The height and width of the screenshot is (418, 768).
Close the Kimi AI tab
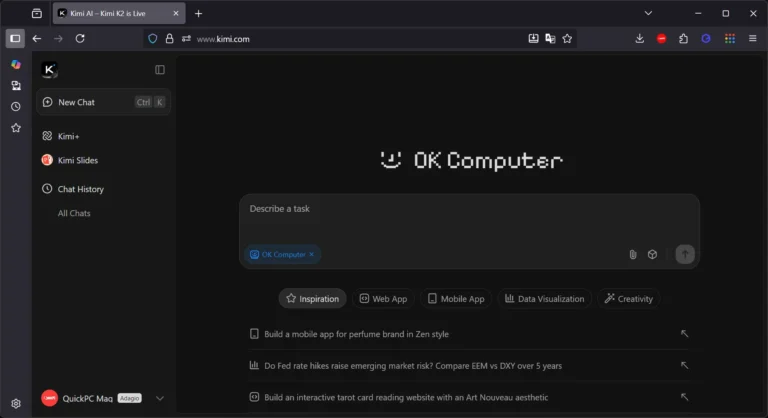pyautogui.click(x=176, y=14)
